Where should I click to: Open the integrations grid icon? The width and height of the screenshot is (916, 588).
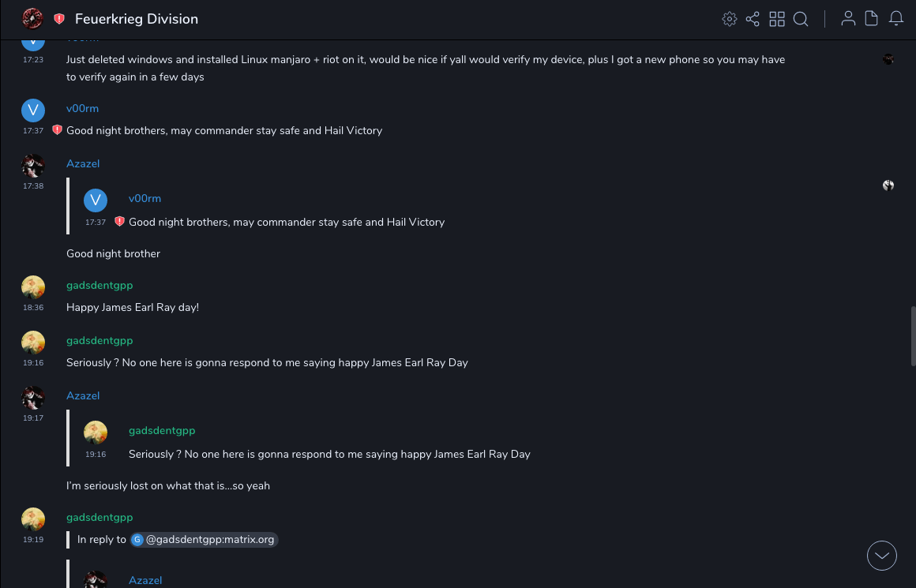[x=777, y=19]
